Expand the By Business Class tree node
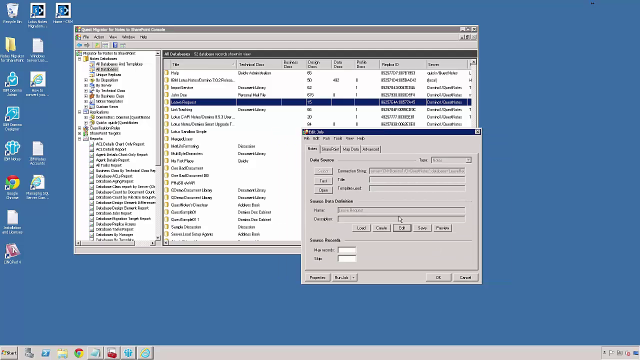The height and width of the screenshot is (360, 640). click(86, 96)
